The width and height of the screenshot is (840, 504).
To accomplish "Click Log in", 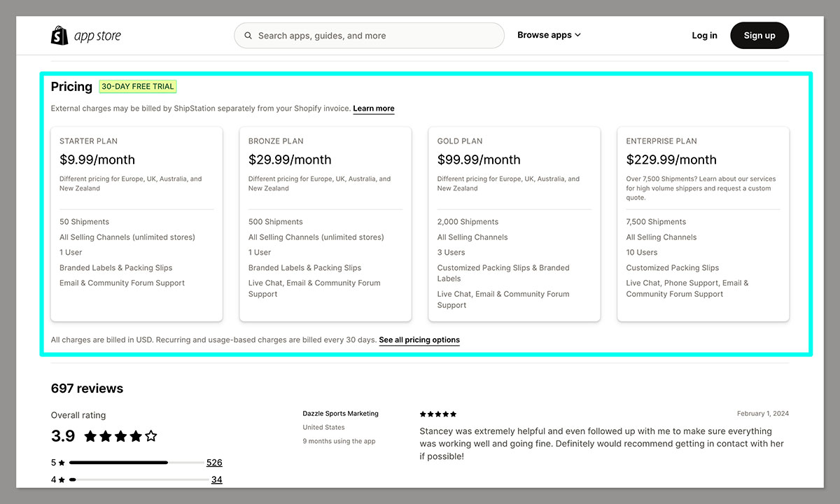I will tap(704, 35).
